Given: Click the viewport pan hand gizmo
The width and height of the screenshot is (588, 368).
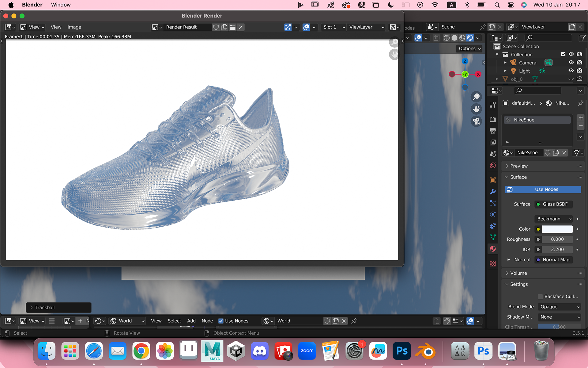Looking at the screenshot, I should [x=476, y=109].
